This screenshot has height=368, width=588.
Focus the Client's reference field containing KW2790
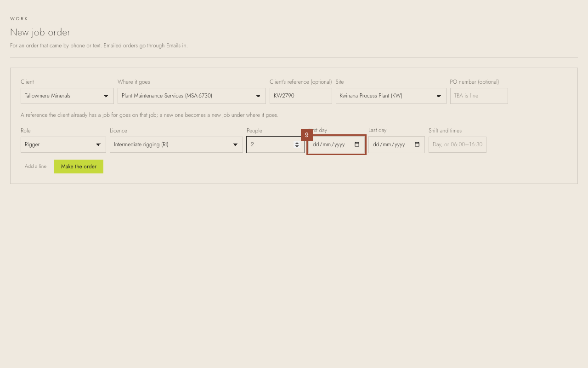click(x=301, y=96)
